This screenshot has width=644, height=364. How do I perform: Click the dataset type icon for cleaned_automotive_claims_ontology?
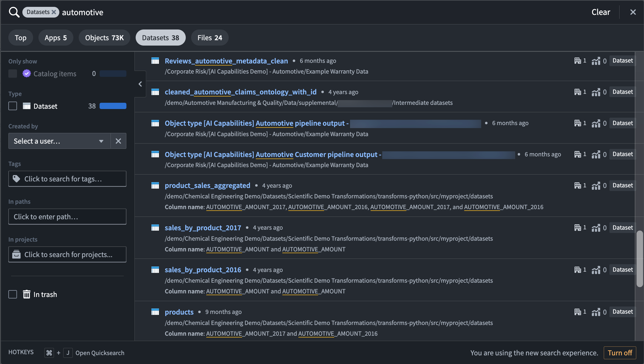[155, 91]
